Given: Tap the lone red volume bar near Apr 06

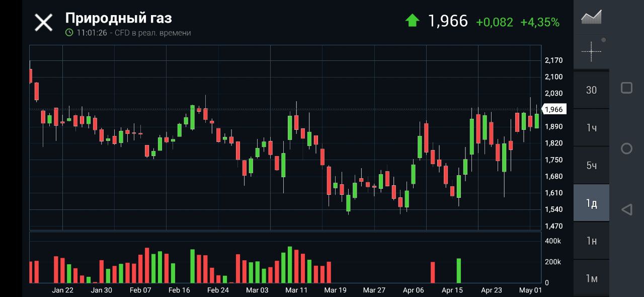Looking at the screenshot, I should 433,272.
